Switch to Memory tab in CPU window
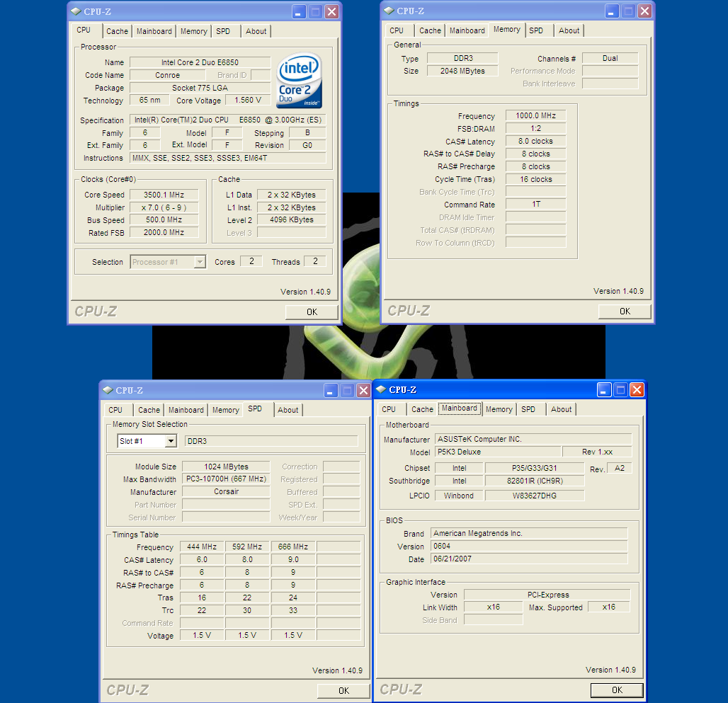Screen dimensions: 728x703 click(x=193, y=31)
